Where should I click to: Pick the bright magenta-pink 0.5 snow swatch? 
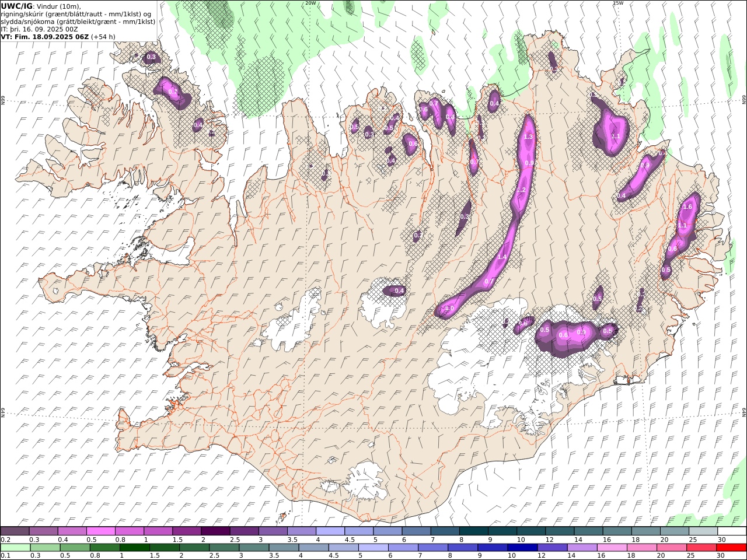pos(100,531)
